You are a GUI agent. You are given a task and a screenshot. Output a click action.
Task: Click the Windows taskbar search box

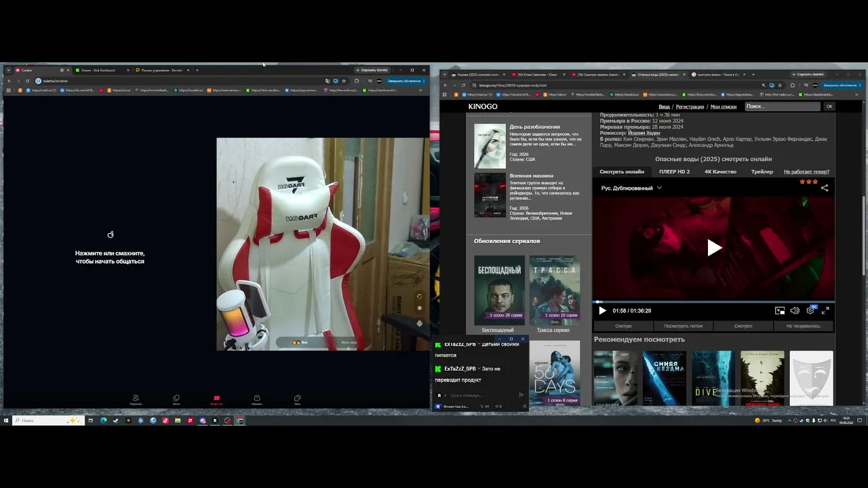point(47,420)
